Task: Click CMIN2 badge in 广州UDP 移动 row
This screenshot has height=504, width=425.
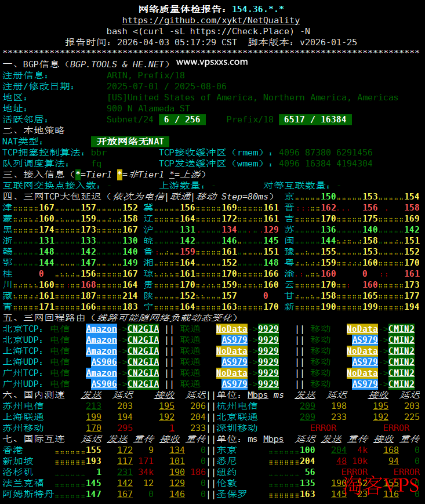Action: pos(401,384)
